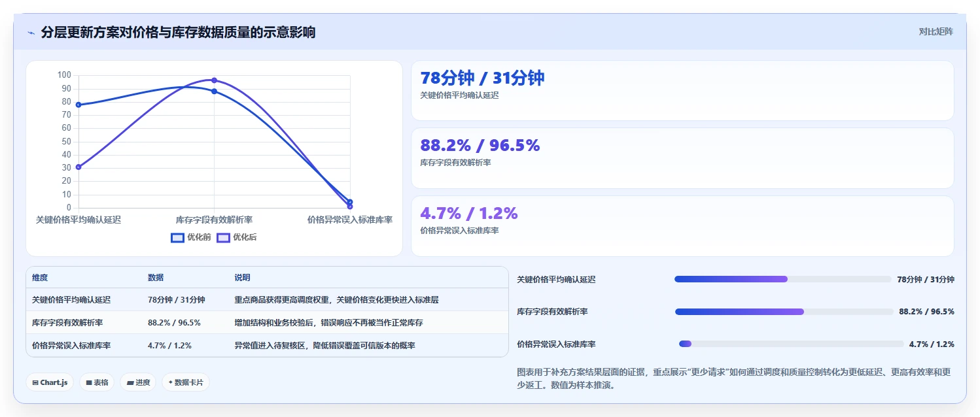Click the 维度 table column header

[x=40, y=278]
